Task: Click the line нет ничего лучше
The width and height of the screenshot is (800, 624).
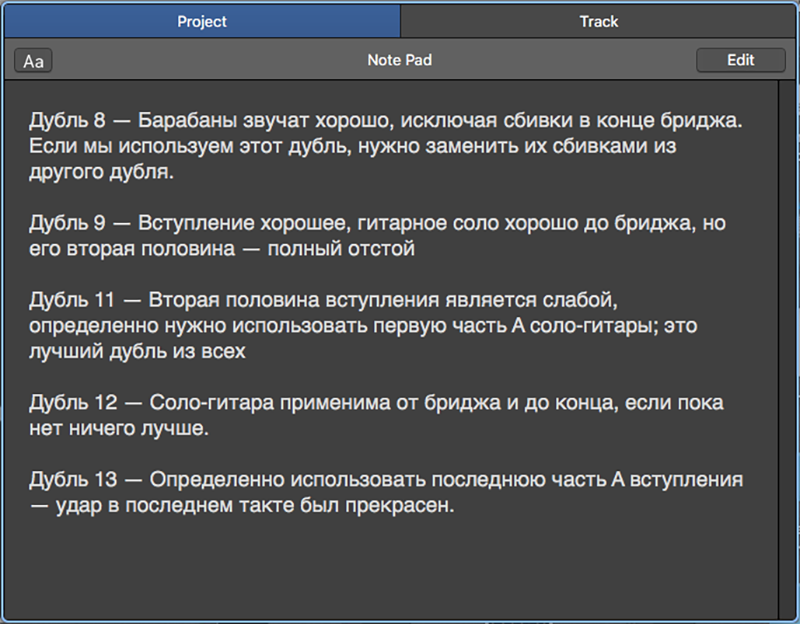Action: coord(119,429)
